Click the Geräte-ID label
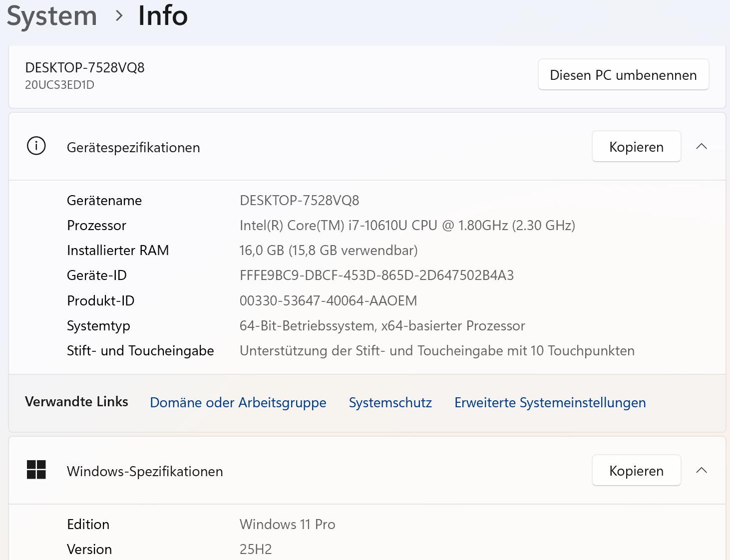This screenshot has width=730, height=560. point(97,276)
